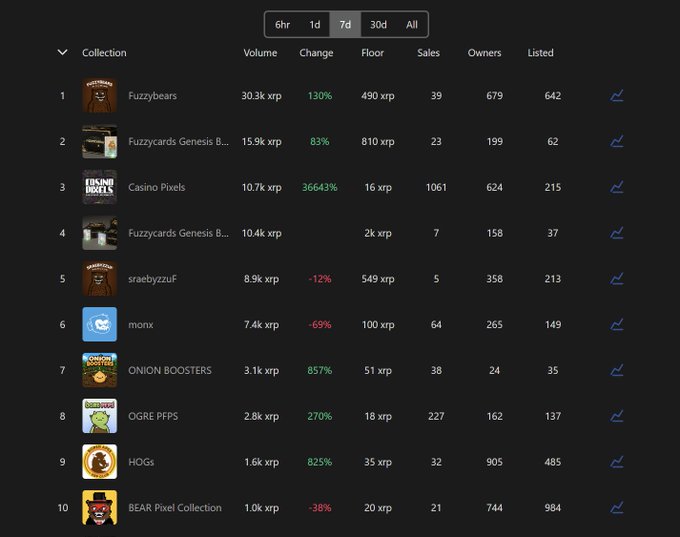Open the HOGs collection name
680x537 pixels.
point(141,462)
